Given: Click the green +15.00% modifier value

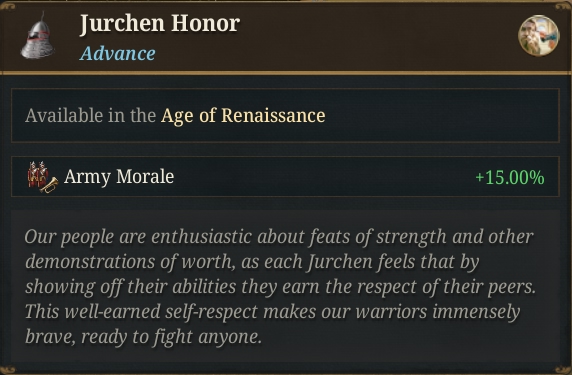Looking at the screenshot, I should [510, 178].
